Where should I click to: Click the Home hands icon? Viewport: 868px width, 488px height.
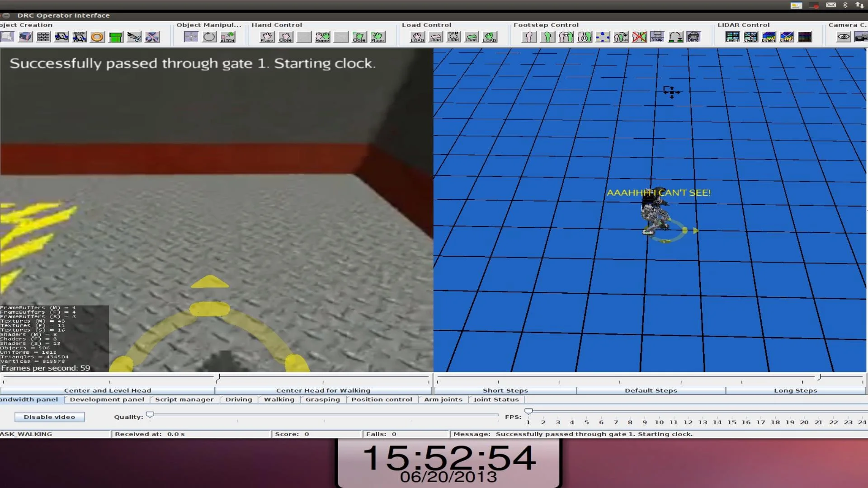point(322,37)
